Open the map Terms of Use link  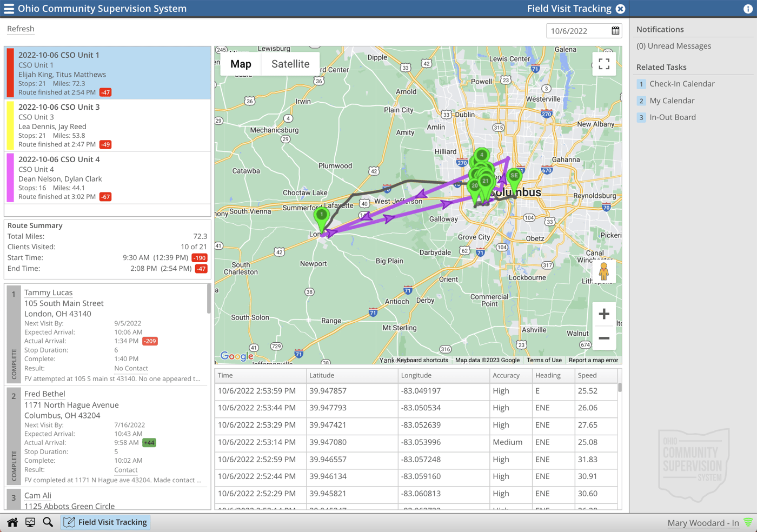[x=544, y=360]
